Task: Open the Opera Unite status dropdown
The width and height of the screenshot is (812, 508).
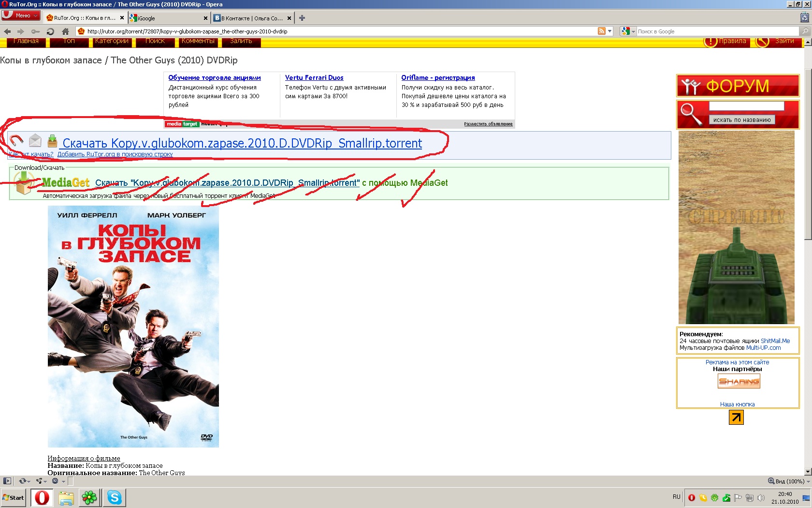Action: pyautogui.click(x=42, y=481)
